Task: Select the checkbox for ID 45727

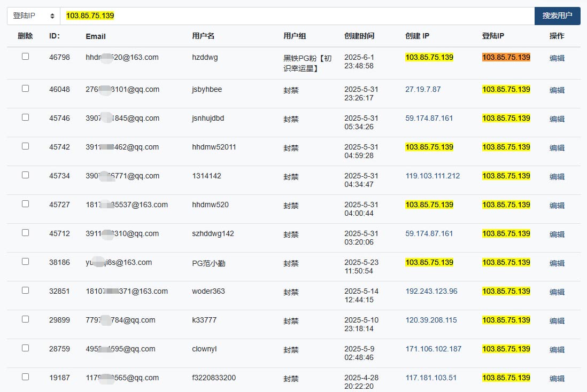Action: pos(26,204)
